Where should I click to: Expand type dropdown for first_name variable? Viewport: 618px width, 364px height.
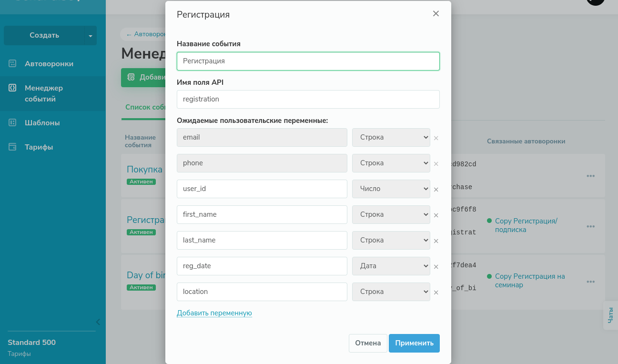pyautogui.click(x=391, y=214)
